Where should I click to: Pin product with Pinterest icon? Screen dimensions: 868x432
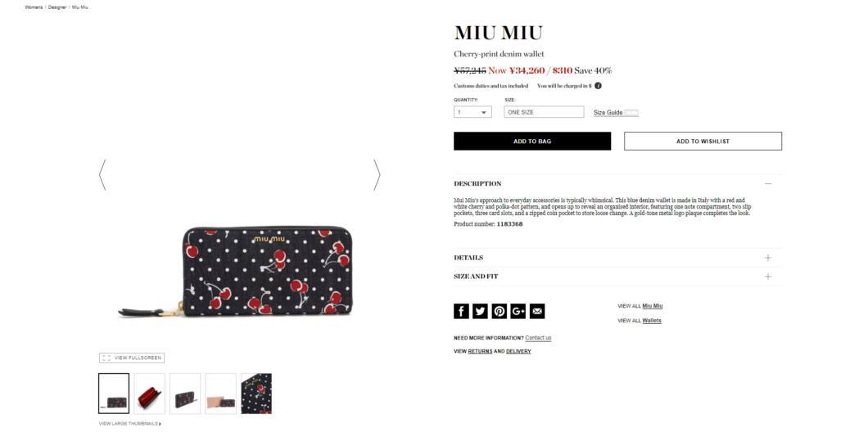pyautogui.click(x=499, y=312)
